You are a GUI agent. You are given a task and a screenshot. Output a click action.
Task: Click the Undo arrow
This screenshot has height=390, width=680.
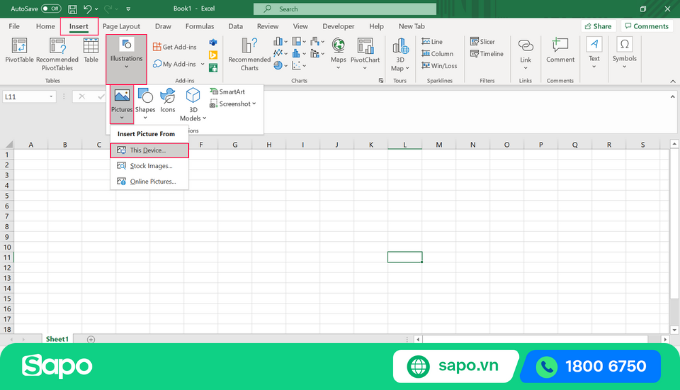tap(88, 9)
